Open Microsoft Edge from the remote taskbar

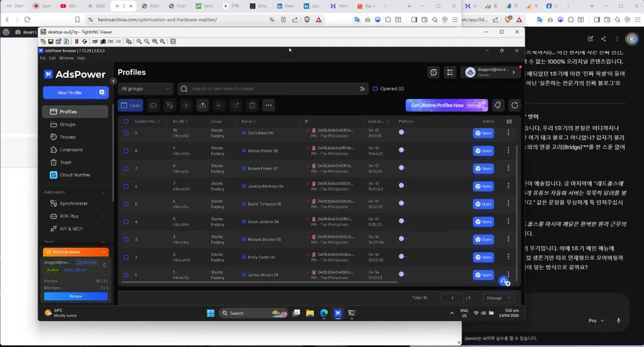point(324,313)
